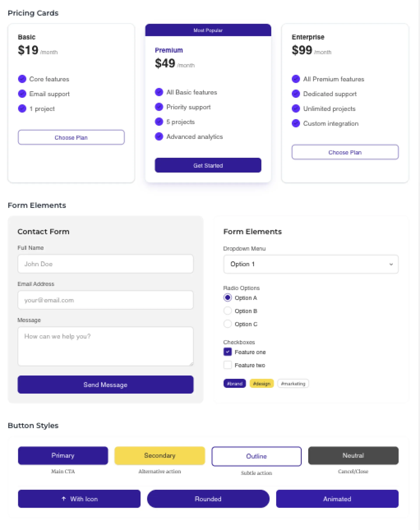Click the With Icon button
Screen dimensions: 420x530
tap(79, 499)
